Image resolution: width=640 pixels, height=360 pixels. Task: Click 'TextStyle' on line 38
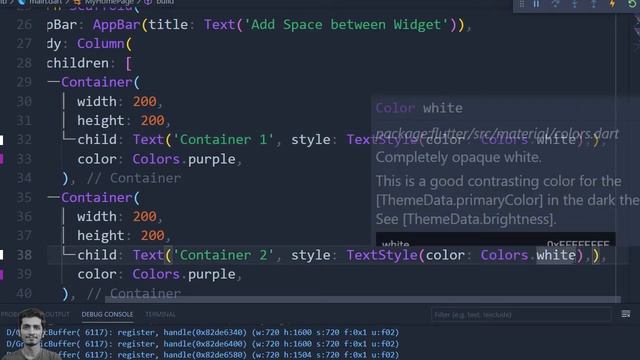coord(382,255)
